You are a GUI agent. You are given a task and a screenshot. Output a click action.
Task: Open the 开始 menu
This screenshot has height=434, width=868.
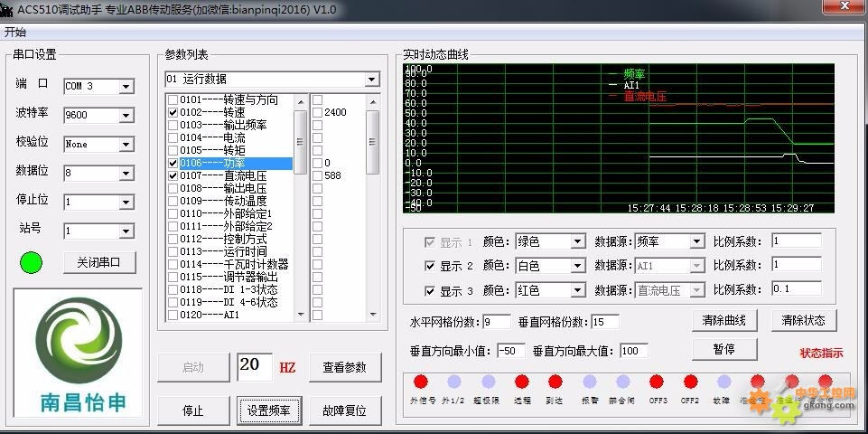point(15,33)
